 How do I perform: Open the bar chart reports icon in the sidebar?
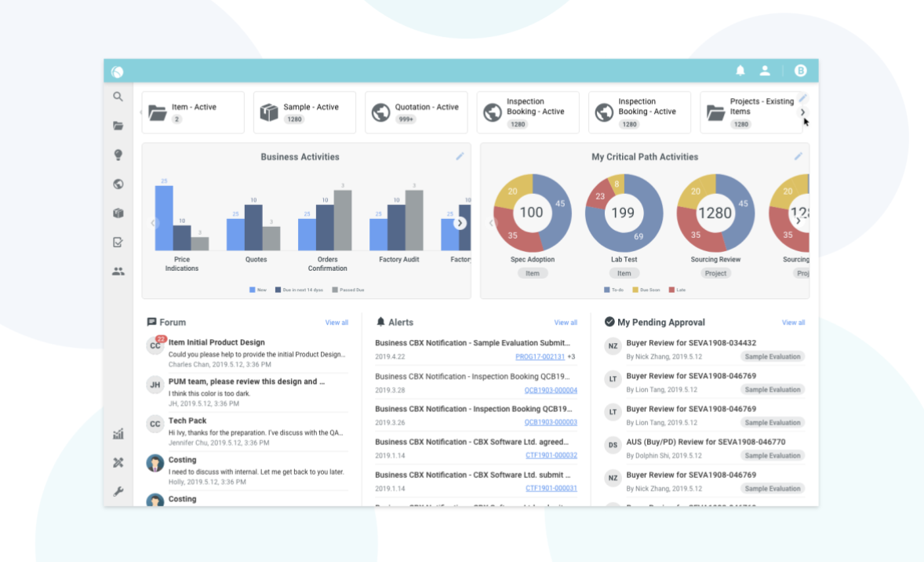[118, 434]
